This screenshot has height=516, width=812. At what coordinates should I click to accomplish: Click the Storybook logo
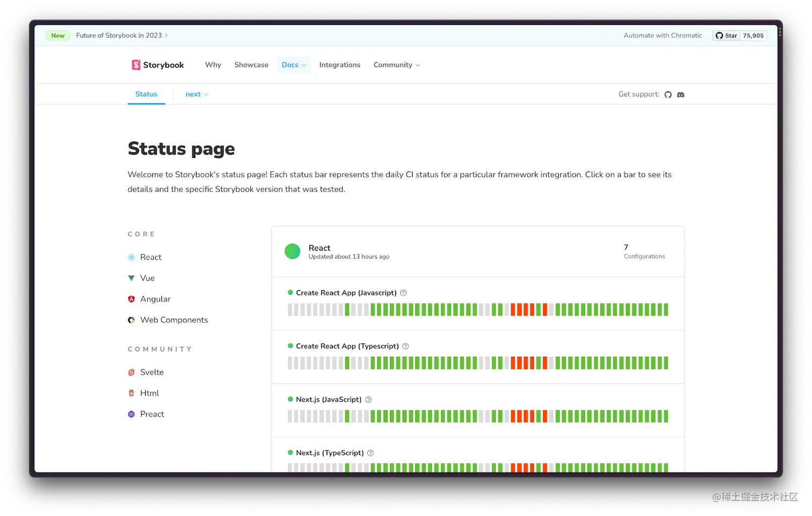point(158,65)
